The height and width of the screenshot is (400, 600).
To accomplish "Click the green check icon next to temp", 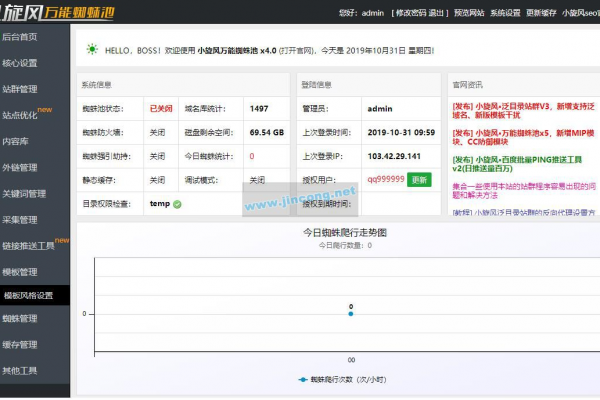I will 177,204.
